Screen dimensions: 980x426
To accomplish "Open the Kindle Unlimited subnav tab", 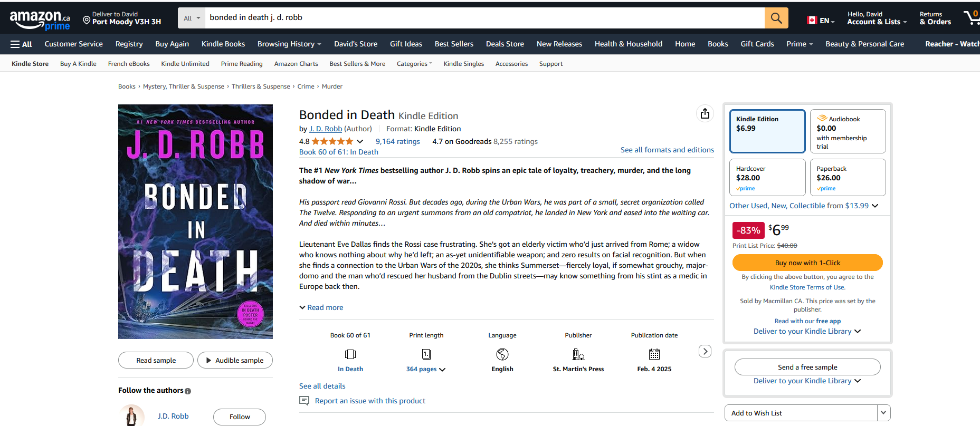I will pos(185,64).
